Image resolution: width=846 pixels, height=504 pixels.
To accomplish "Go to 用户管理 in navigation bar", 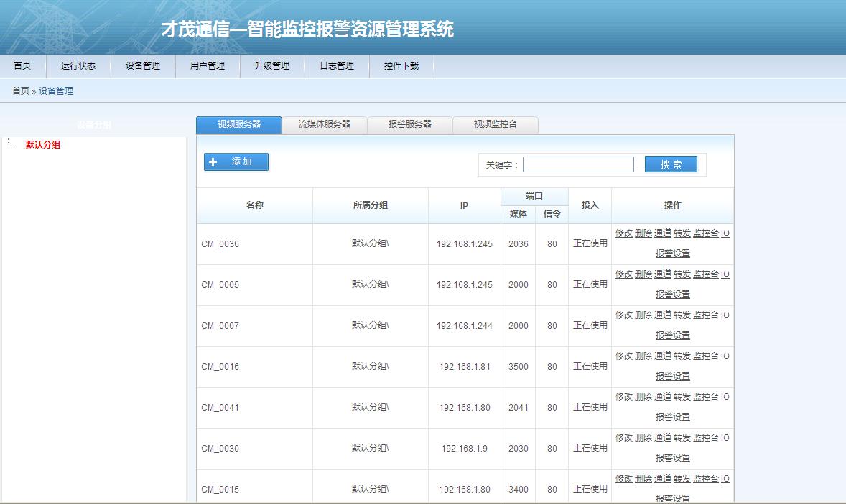I will coord(208,66).
